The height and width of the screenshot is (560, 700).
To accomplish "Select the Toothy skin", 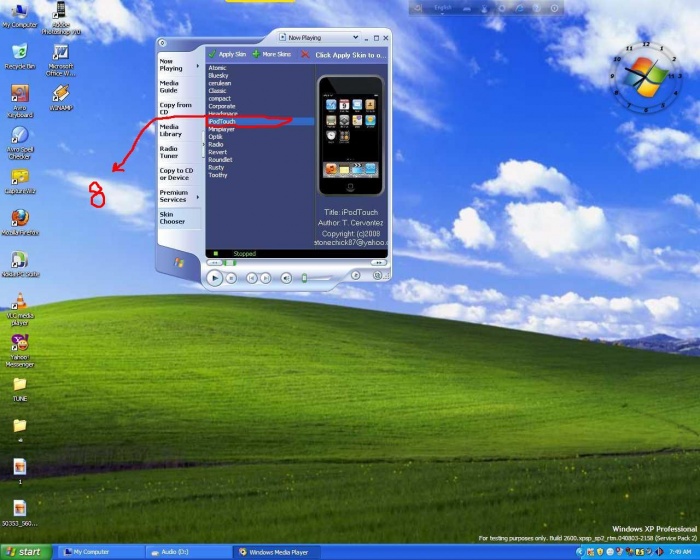I will point(218,175).
